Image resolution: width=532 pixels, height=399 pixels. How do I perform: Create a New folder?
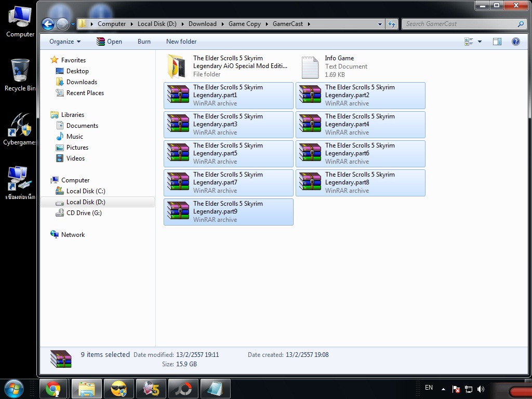pos(181,42)
